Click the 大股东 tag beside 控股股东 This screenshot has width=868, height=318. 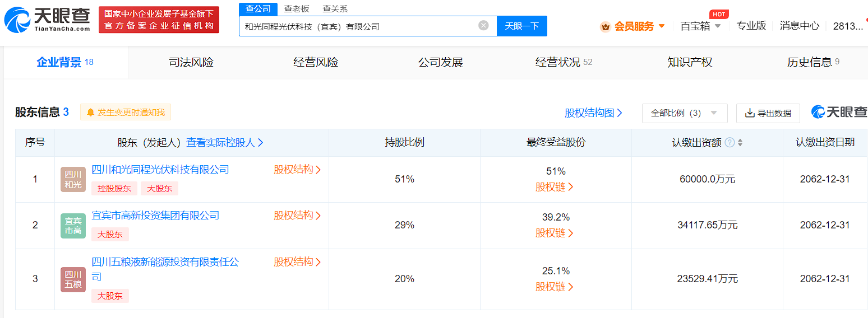(159, 189)
